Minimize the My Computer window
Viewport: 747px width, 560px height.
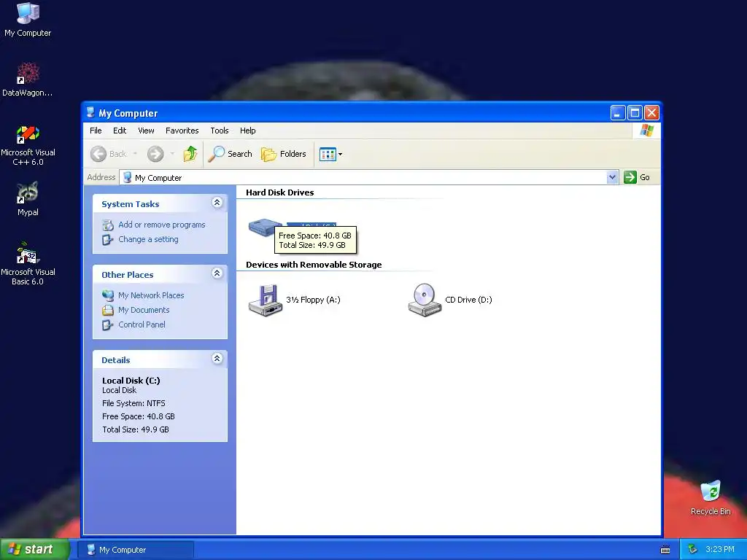pos(617,113)
